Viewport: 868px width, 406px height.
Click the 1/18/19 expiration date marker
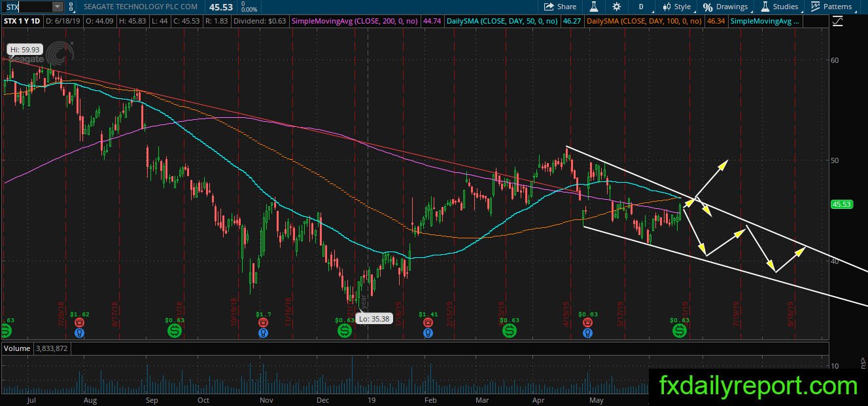[x=398, y=314]
